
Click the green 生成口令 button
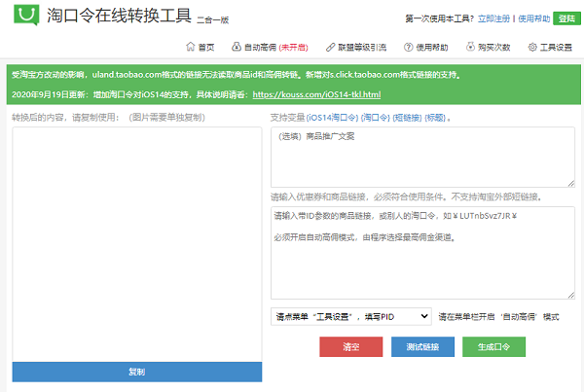493,347
